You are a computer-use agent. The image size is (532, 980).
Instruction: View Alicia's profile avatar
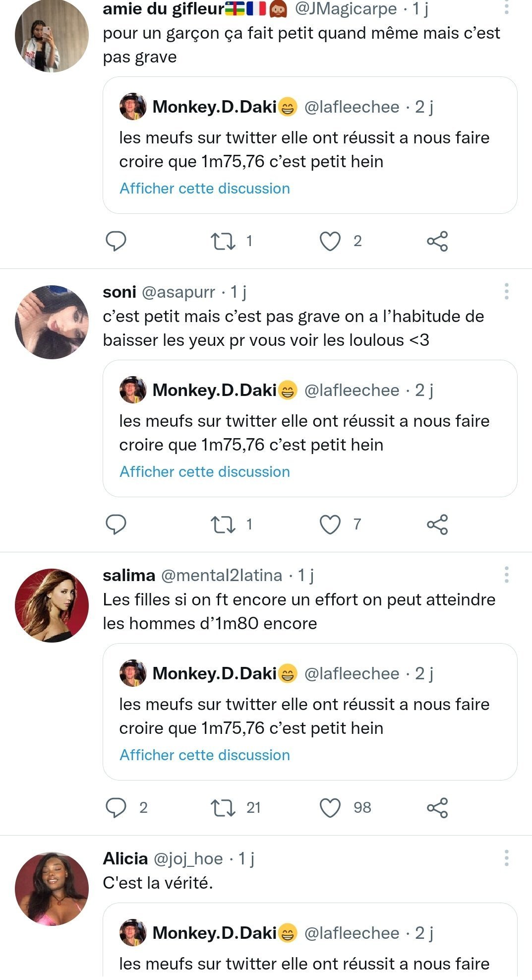click(52, 889)
